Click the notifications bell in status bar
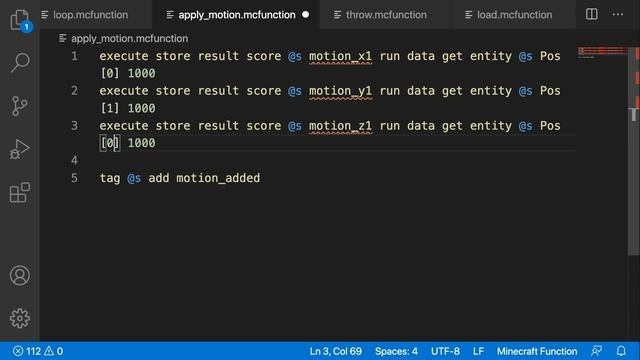The height and width of the screenshot is (360, 640). (621, 351)
